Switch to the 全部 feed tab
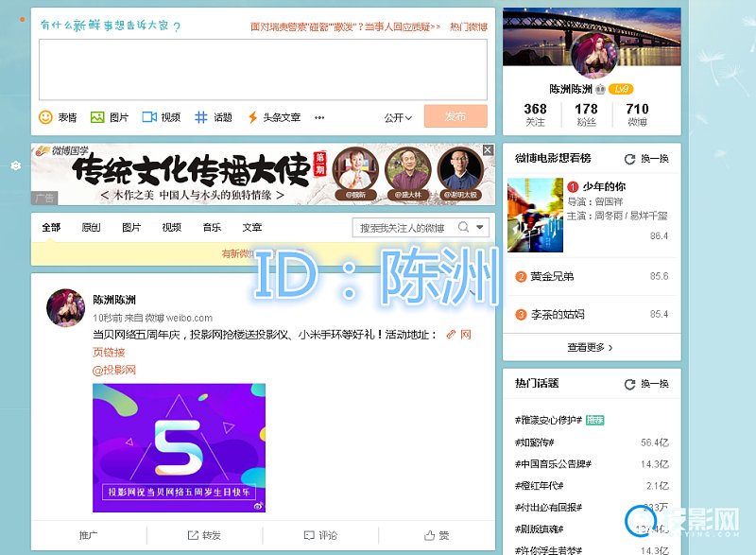 (51, 227)
